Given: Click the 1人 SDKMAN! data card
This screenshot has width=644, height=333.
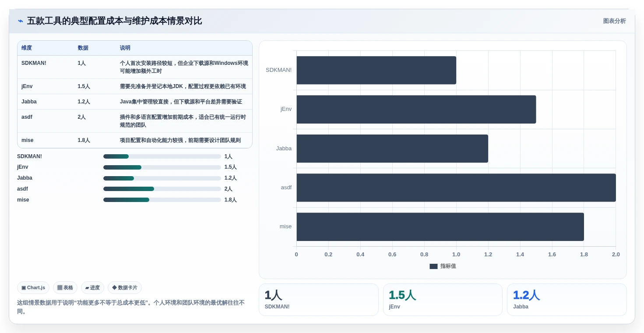Looking at the screenshot, I should tap(318, 300).
